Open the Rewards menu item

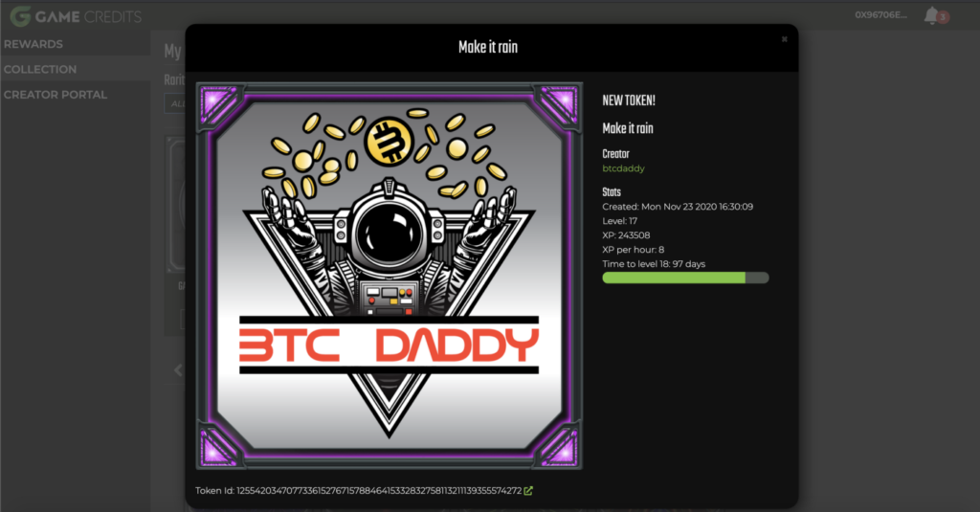point(33,44)
